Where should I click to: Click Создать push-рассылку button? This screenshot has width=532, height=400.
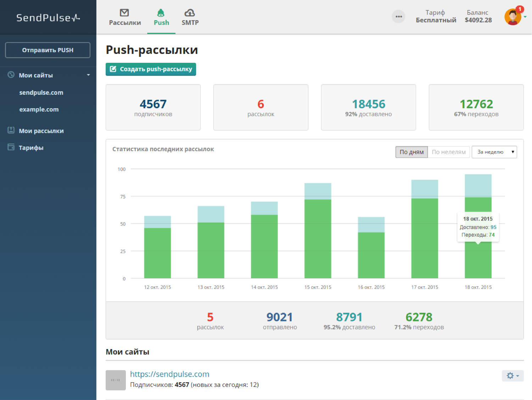151,69
